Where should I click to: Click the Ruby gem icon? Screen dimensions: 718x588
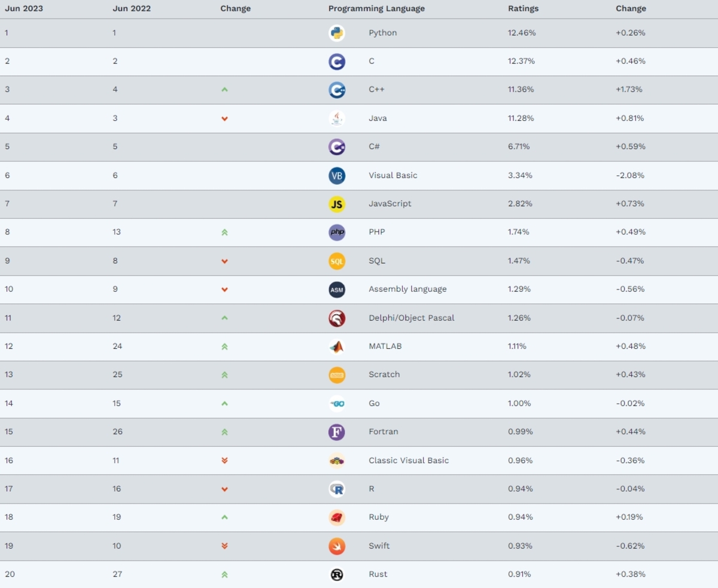click(x=337, y=517)
